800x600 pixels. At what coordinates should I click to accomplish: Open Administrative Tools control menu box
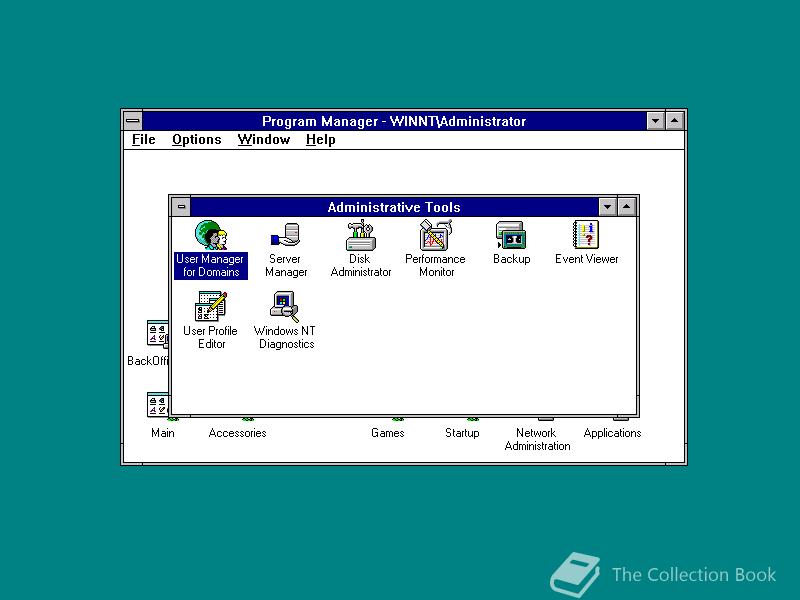[x=181, y=207]
